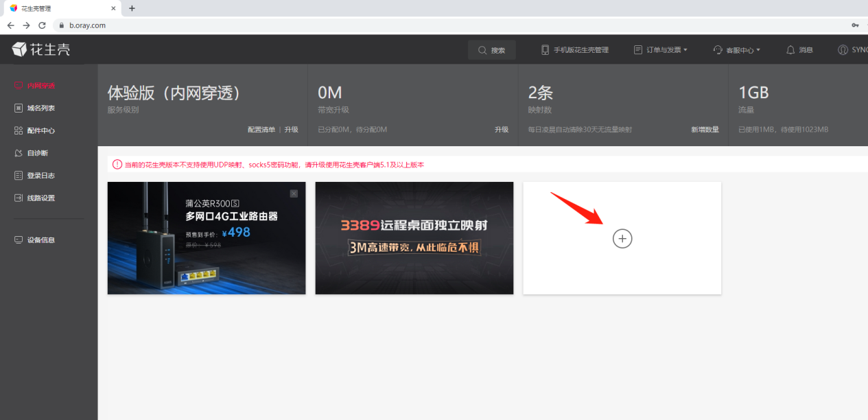Image resolution: width=868 pixels, height=420 pixels.
Task: Go forward in the browser
Action: click(26, 25)
